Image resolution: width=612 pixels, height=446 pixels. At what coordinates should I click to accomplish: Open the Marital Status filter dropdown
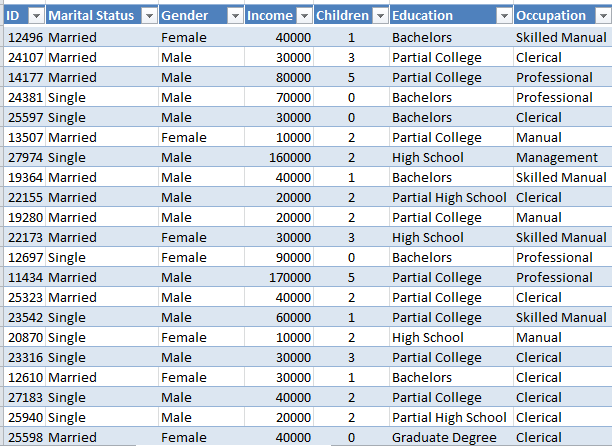click(x=149, y=16)
